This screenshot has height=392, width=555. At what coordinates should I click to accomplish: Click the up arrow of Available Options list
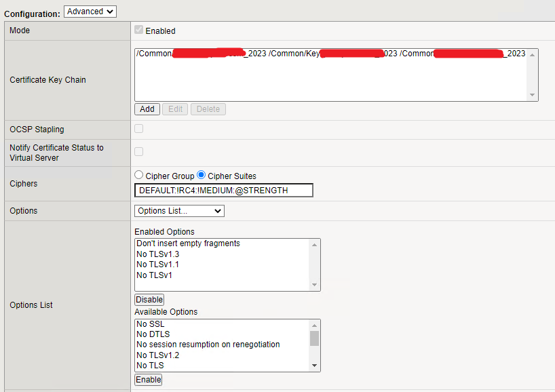314,326
